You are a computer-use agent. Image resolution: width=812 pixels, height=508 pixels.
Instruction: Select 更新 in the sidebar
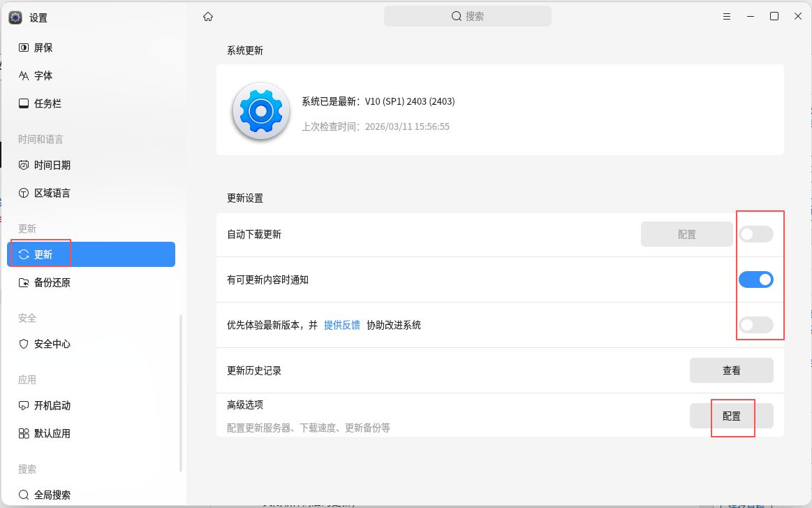[43, 254]
